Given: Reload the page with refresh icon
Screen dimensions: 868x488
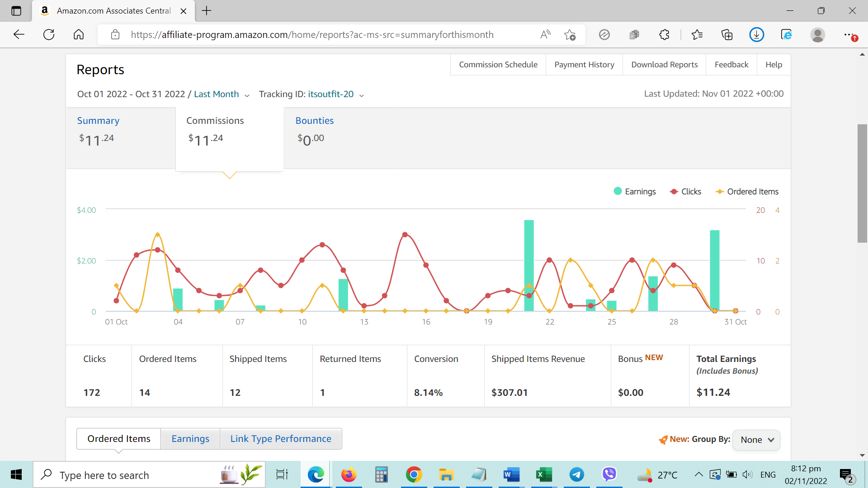Looking at the screenshot, I should pos(49,34).
